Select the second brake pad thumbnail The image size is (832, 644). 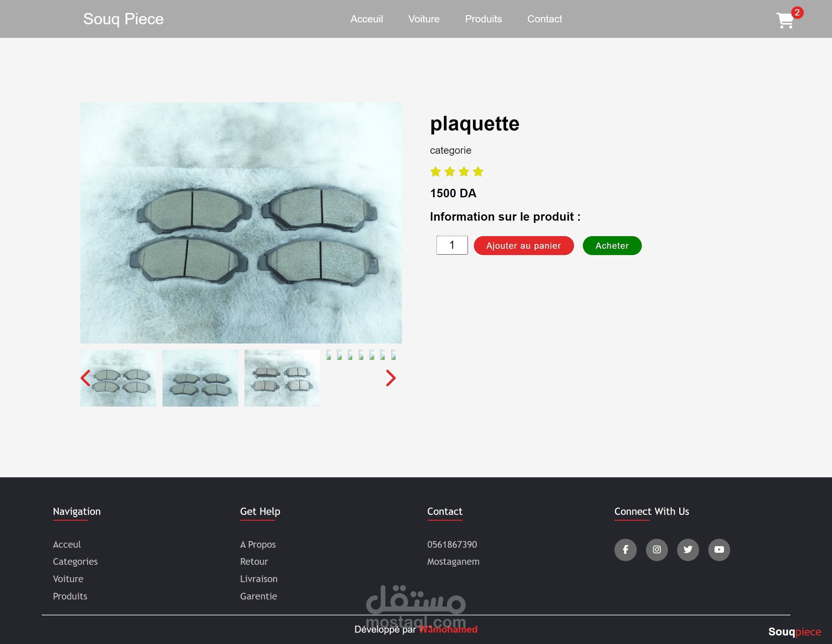(200, 378)
